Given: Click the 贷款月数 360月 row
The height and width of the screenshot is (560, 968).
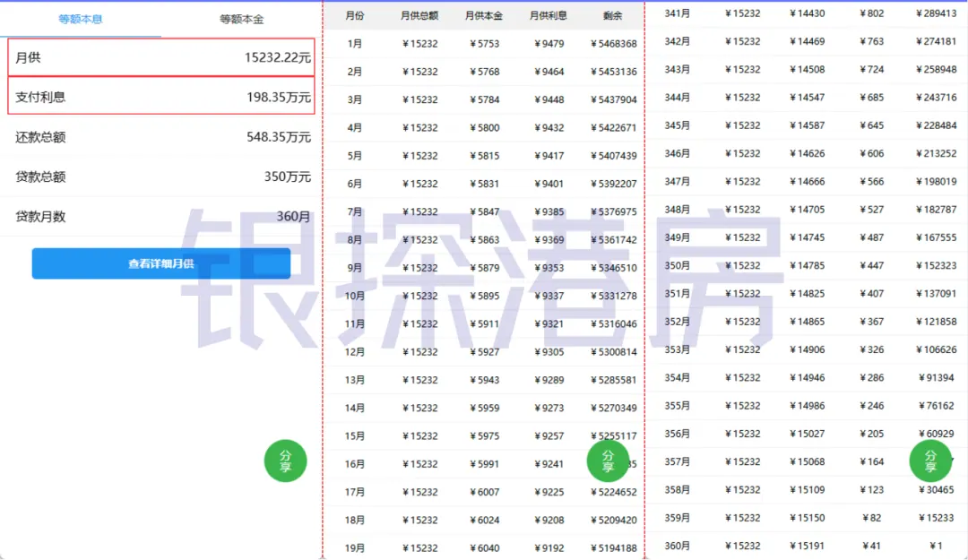Looking at the screenshot, I should click(161, 216).
